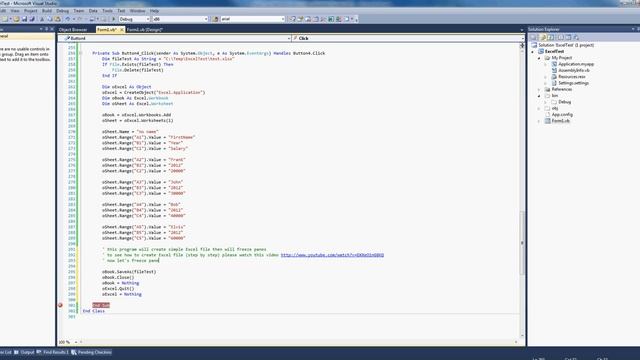Image resolution: width=640 pixels, height=360 pixels.
Task: Open the Build menu
Action: [x=47, y=11]
